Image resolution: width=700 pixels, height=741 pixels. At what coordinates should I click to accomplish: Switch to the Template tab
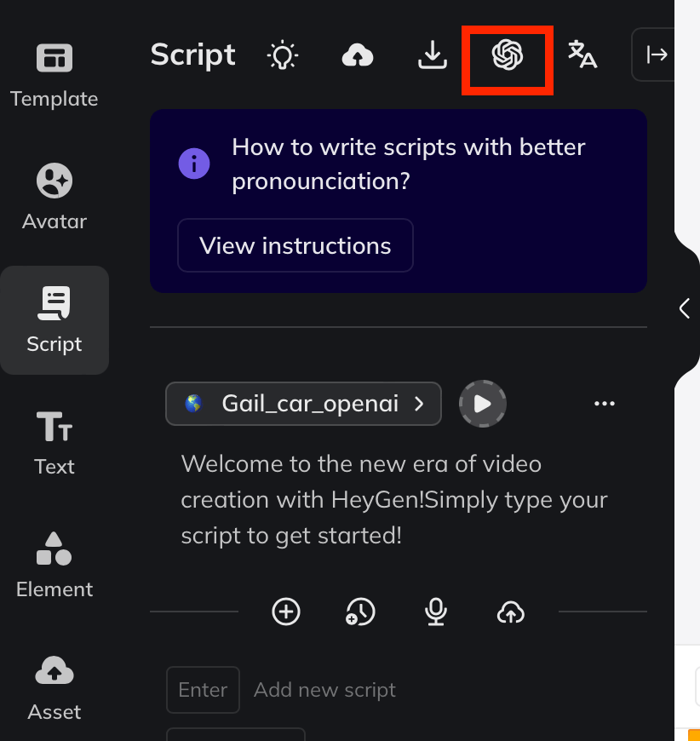(55, 75)
